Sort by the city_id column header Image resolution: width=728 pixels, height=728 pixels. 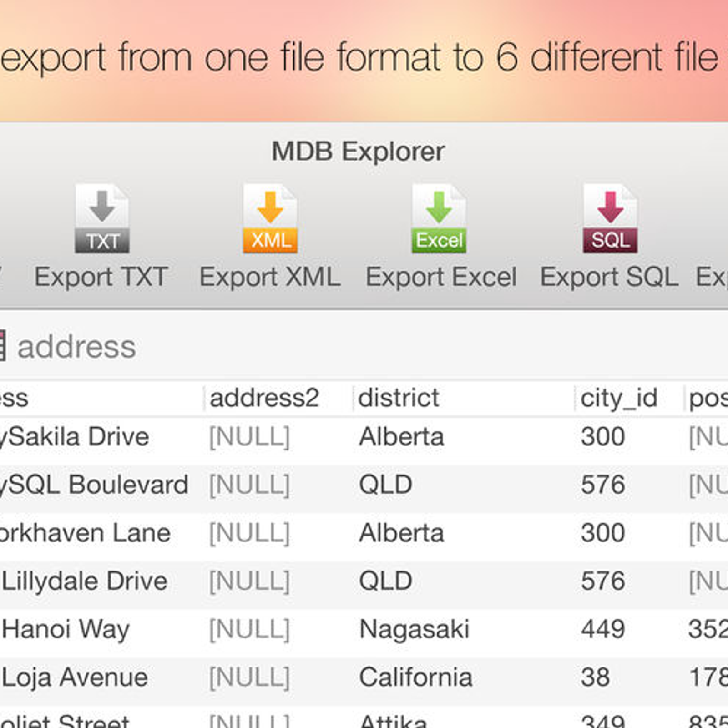coord(619,399)
